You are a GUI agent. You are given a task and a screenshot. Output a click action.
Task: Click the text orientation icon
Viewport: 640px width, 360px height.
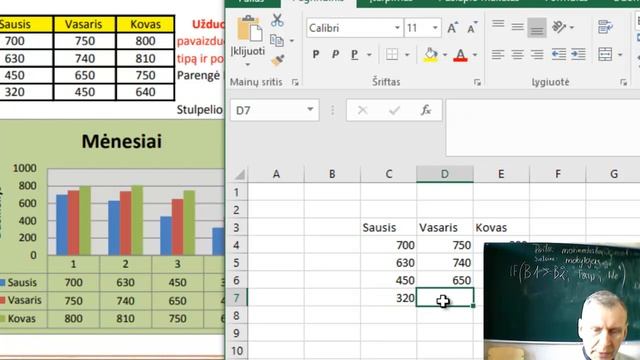[559, 27]
